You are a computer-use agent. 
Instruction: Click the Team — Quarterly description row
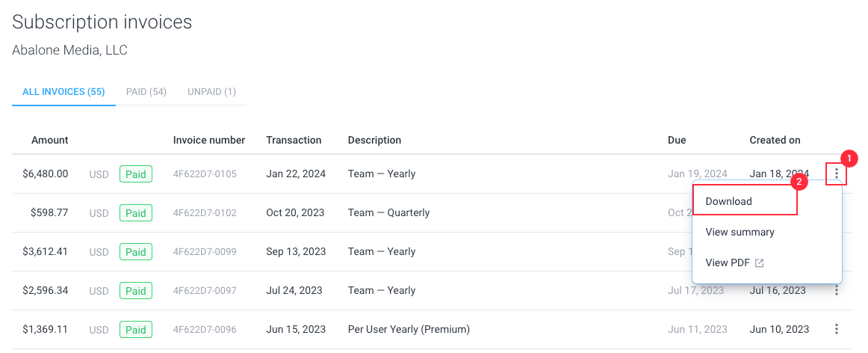coord(388,213)
